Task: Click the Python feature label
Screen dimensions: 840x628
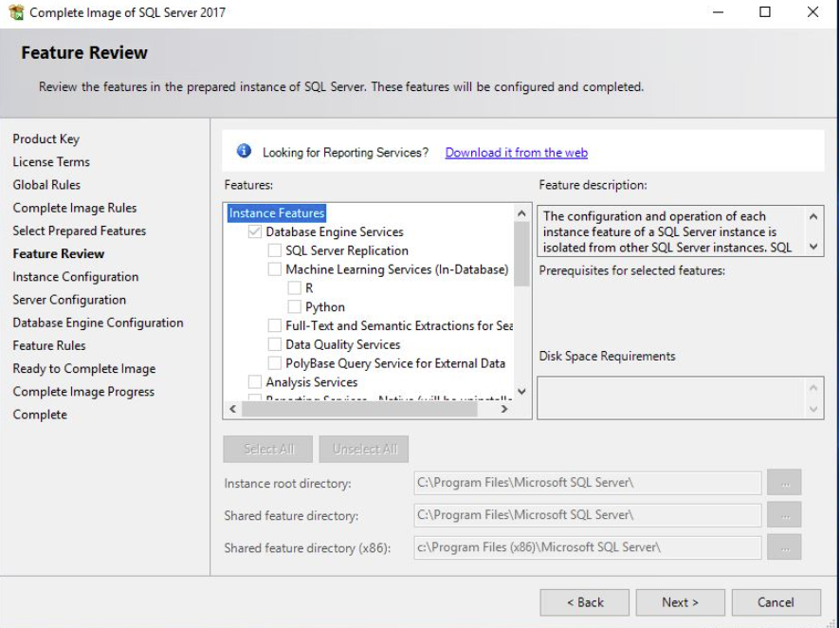Action: click(324, 307)
